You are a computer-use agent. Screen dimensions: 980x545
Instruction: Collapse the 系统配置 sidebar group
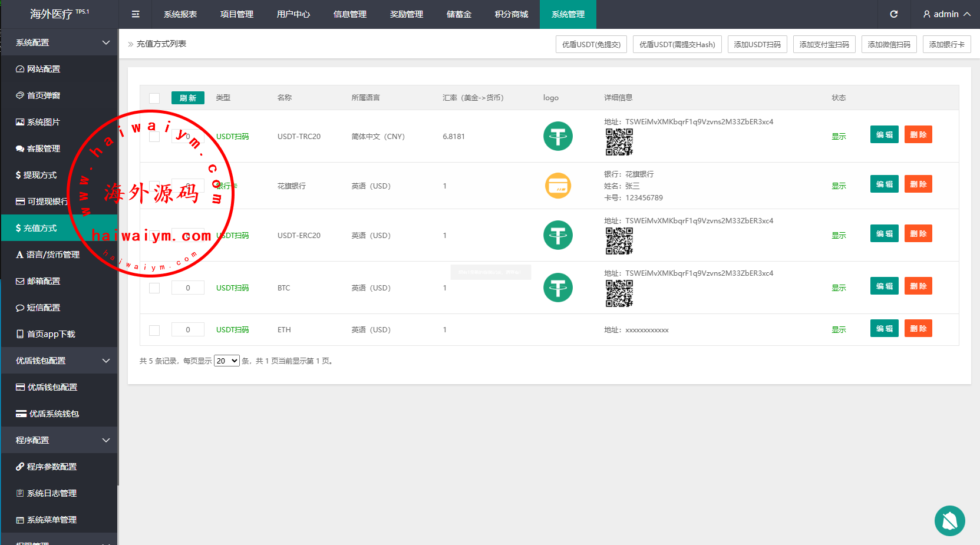point(59,42)
